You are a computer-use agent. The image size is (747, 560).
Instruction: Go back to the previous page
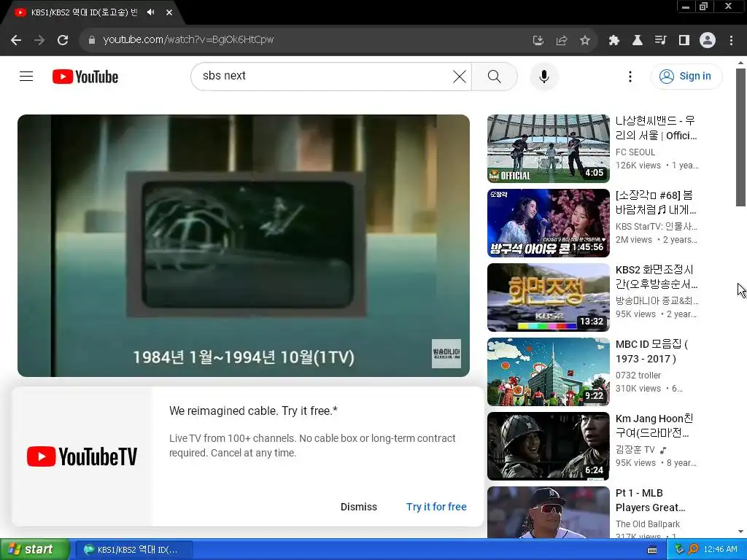pos(16,40)
